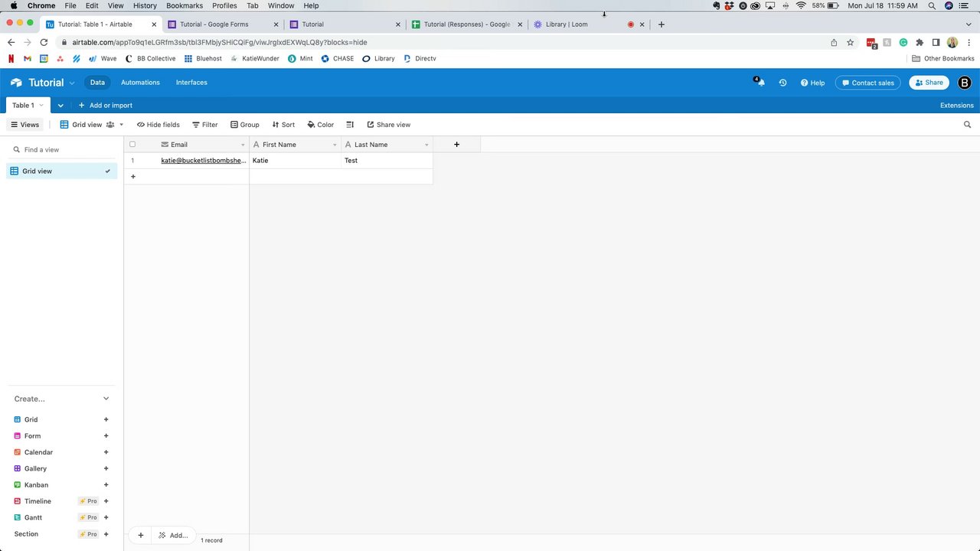The image size is (980, 551).
Task: Open the First Name field dropdown
Action: point(335,145)
